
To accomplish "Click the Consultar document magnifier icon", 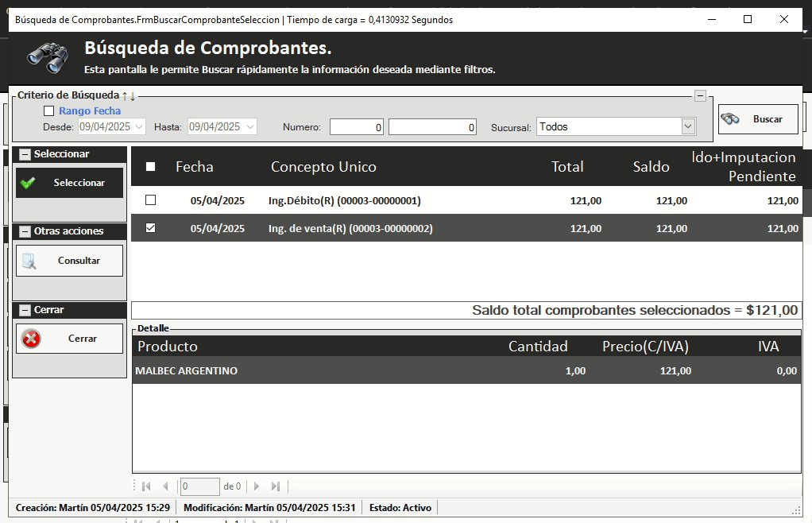I will coord(29,261).
